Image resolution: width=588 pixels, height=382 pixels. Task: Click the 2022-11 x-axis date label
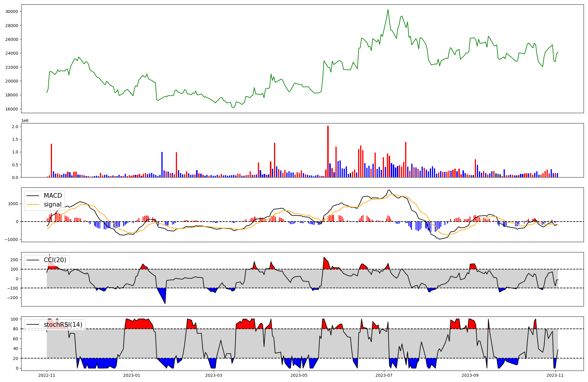[47, 375]
